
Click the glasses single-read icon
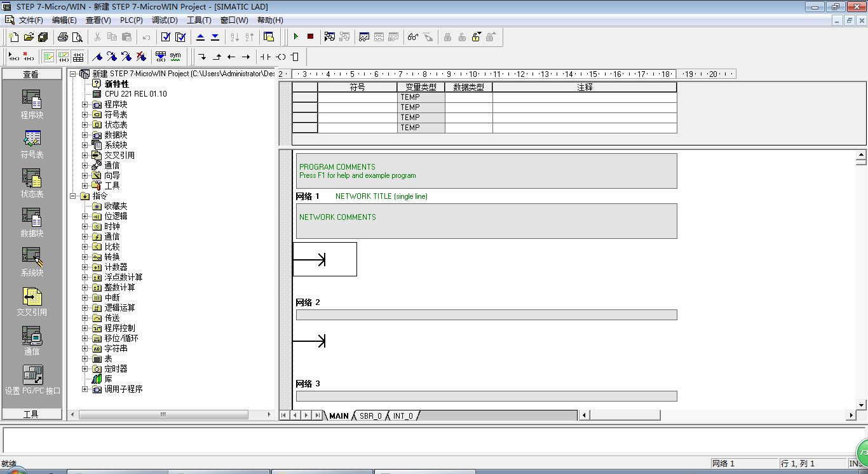[413, 37]
